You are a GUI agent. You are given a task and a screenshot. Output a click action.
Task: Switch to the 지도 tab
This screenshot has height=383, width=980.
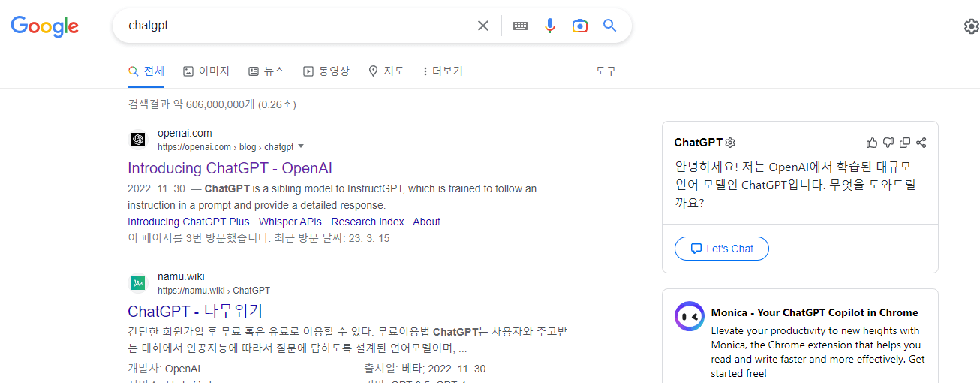386,71
